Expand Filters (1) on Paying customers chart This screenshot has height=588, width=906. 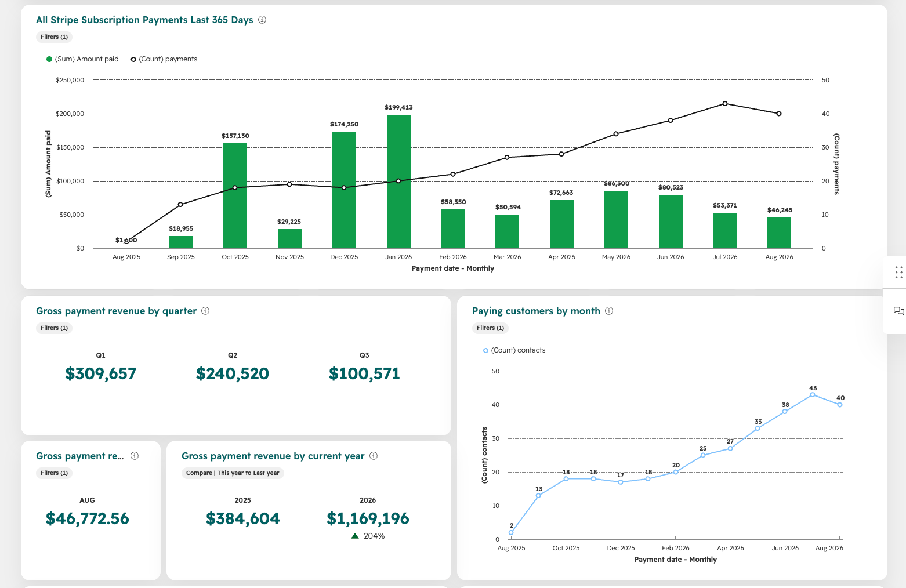click(491, 328)
